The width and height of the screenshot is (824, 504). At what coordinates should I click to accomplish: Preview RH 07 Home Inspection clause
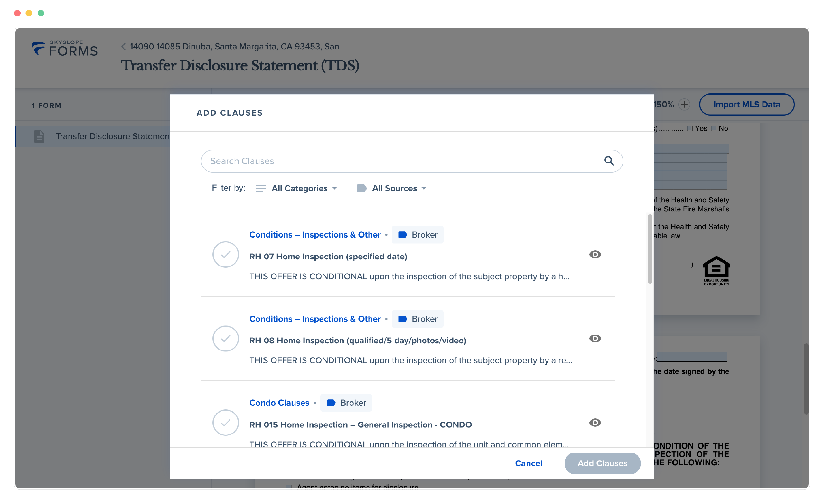(x=595, y=255)
